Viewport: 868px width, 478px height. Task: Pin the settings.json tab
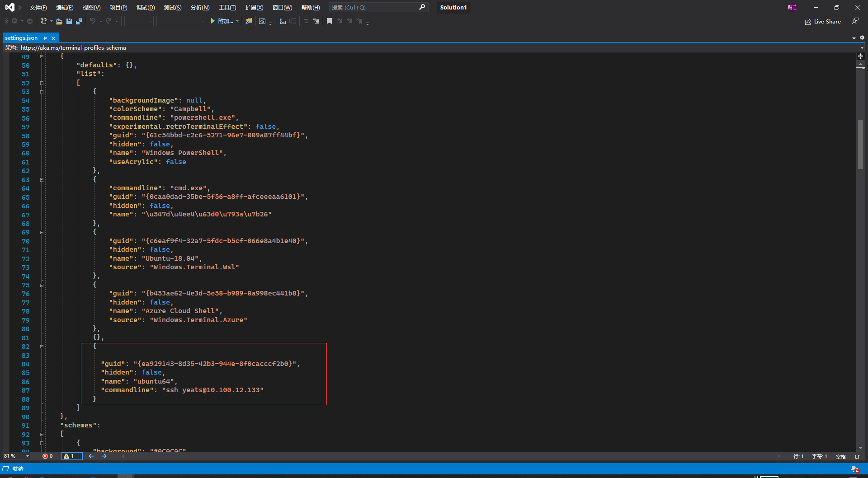tap(45, 38)
